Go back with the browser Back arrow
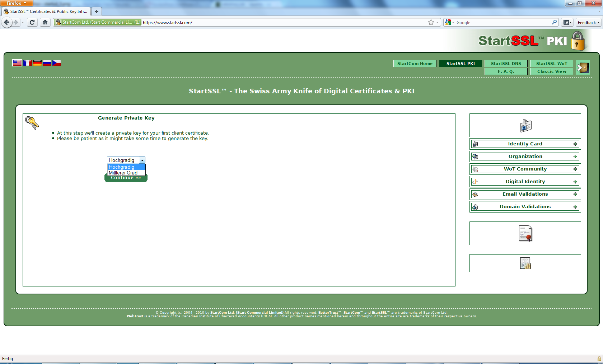The height and width of the screenshot is (364, 603). coord(7,22)
